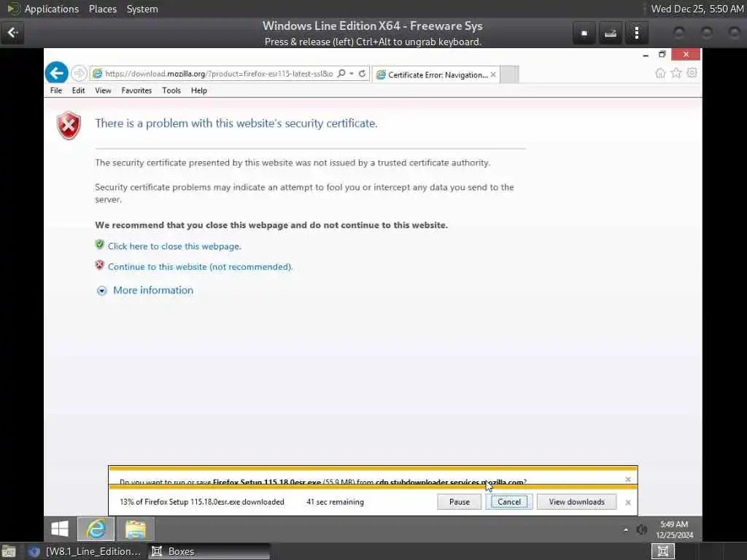Open the Help menu
The height and width of the screenshot is (560, 747).
[x=198, y=90]
